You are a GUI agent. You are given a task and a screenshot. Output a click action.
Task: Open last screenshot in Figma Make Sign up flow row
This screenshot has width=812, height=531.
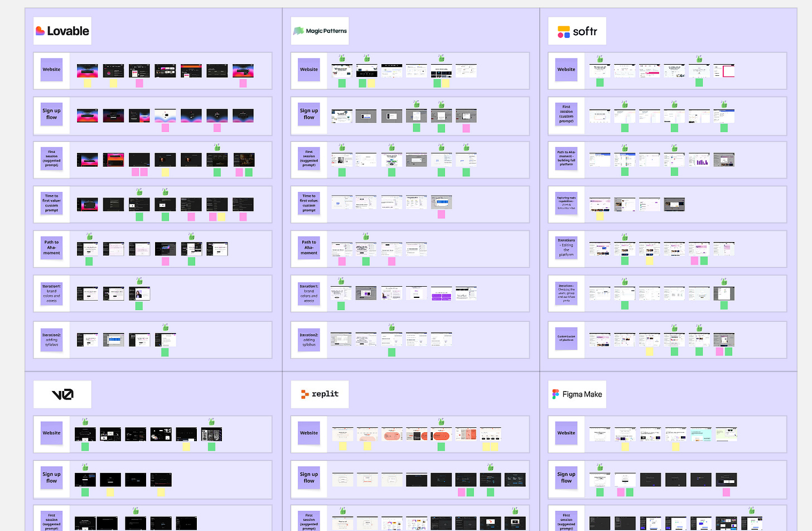(726, 480)
